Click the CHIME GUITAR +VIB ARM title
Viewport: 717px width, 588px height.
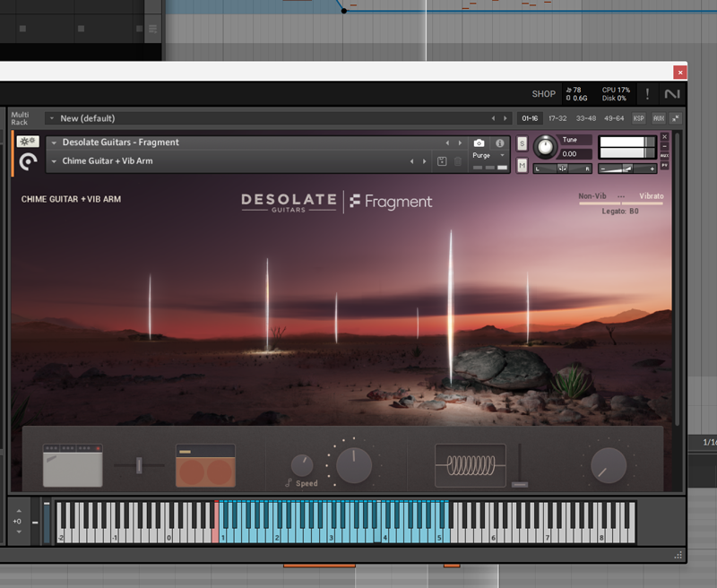[72, 199]
